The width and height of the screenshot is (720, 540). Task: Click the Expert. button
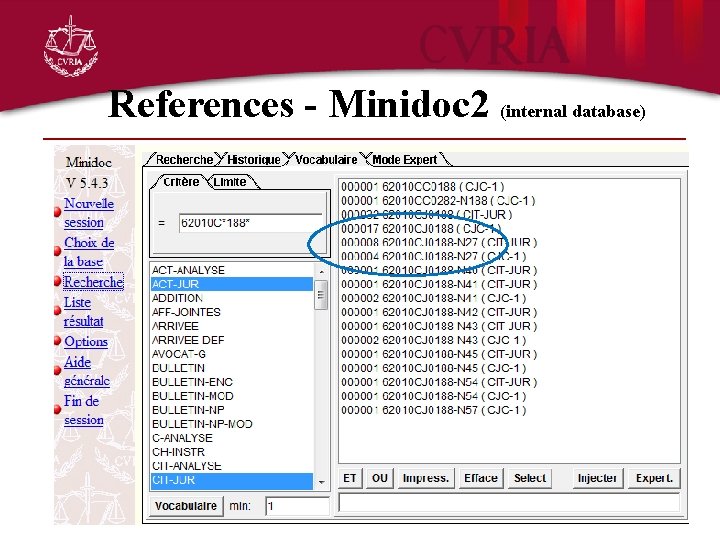pos(654,478)
